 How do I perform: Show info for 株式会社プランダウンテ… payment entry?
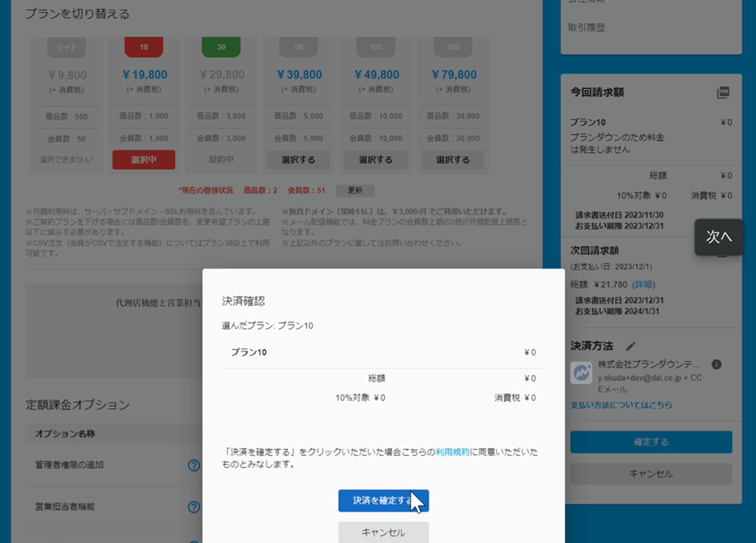pos(716,364)
